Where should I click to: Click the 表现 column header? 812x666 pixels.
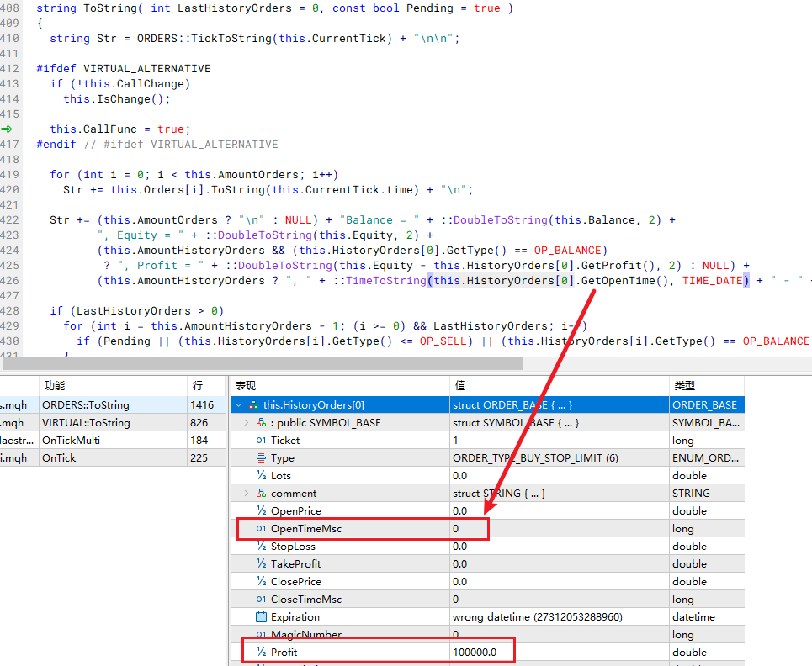pos(340,385)
